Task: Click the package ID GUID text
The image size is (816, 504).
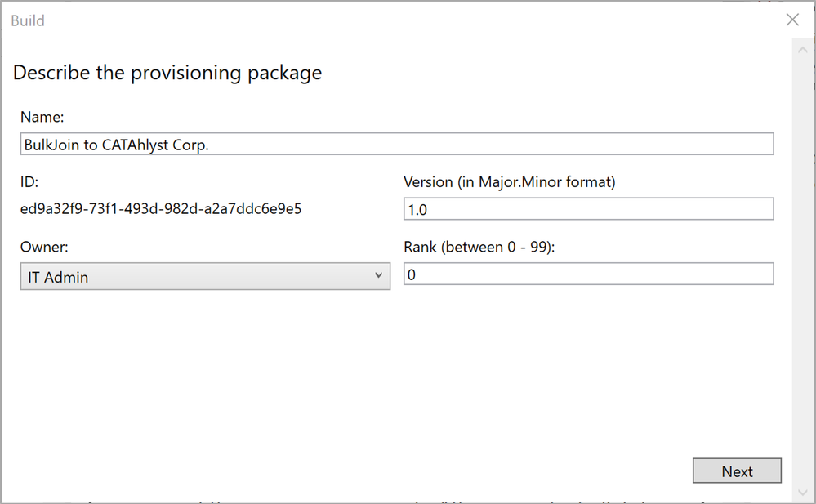Action: click(x=161, y=208)
